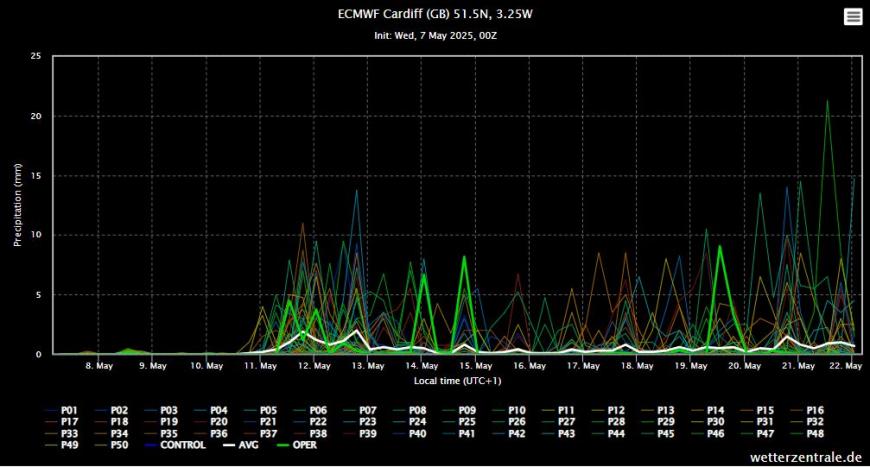Screen dimensions: 870x467
Task: Hide ensemble member P46
Action: click(x=709, y=434)
